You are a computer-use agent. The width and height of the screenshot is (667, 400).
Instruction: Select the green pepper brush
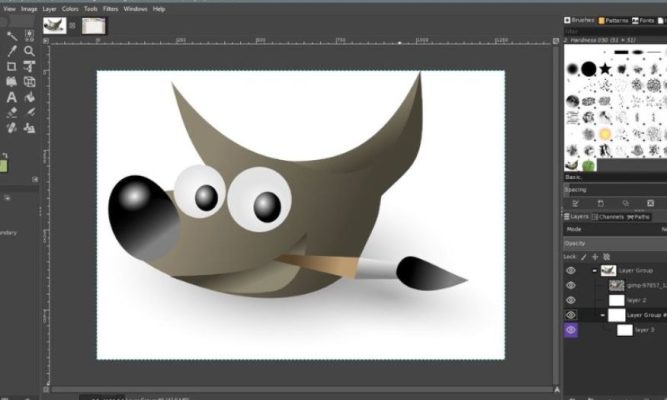589,165
